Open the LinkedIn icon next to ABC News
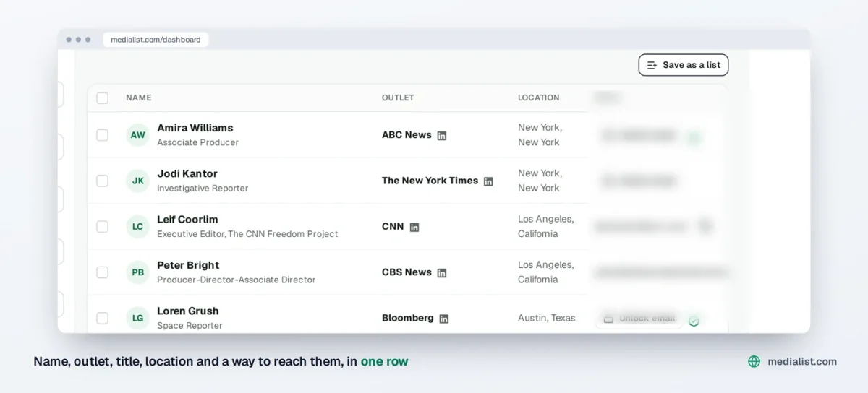This screenshot has width=868, height=393. tap(442, 136)
